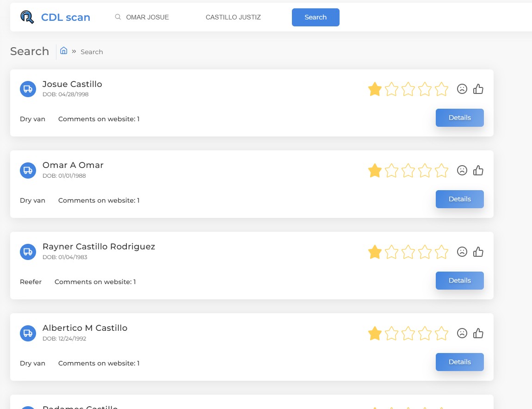View Details for Rayner Castillo Rodriguez
Screen dimensions: 532x409
point(459,280)
